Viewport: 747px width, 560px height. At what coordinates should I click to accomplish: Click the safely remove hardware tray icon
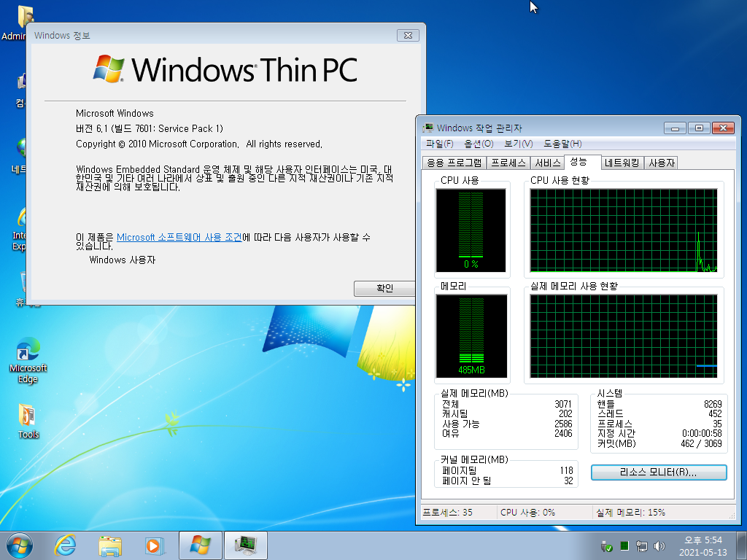(606, 546)
